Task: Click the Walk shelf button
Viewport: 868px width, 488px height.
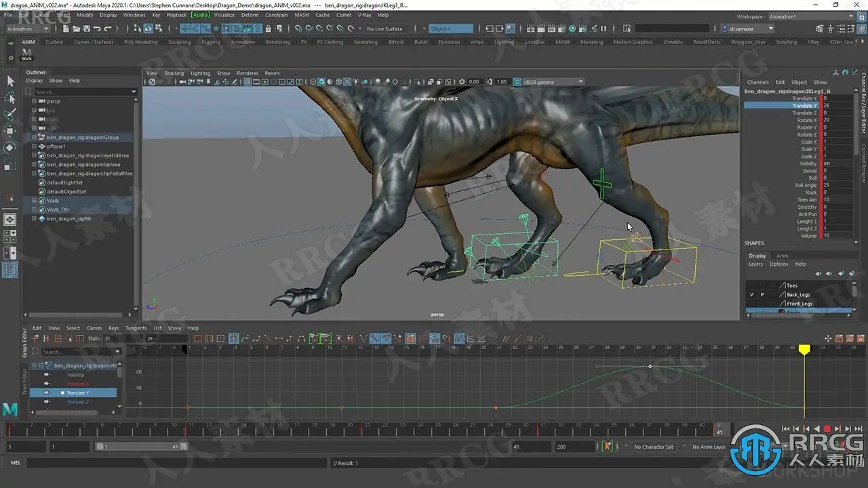Action: click(x=26, y=54)
